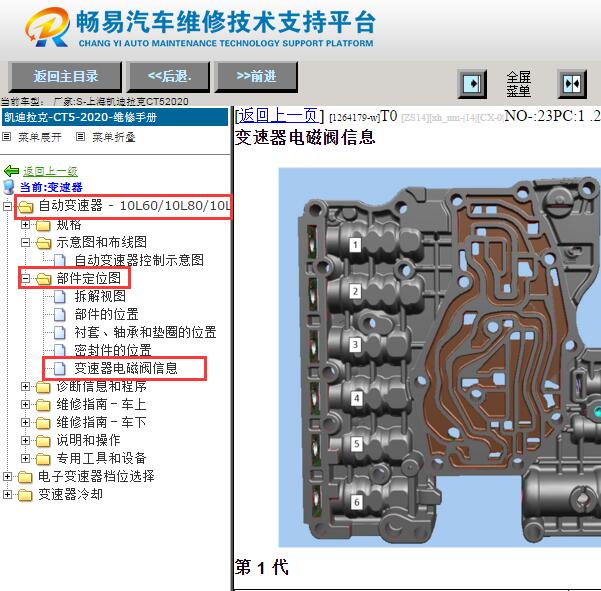Viewport: 601px width, 591px height.
Task: Click the green back arrow icon
Action: click(11, 171)
